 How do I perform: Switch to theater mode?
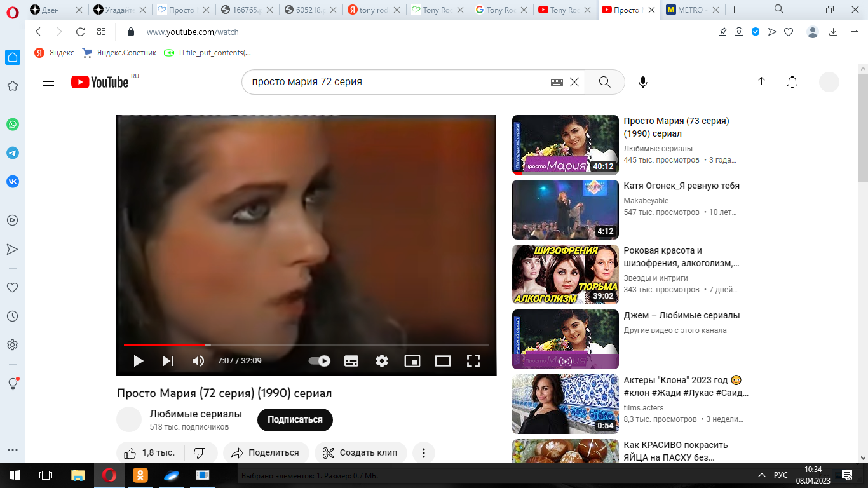(443, 361)
